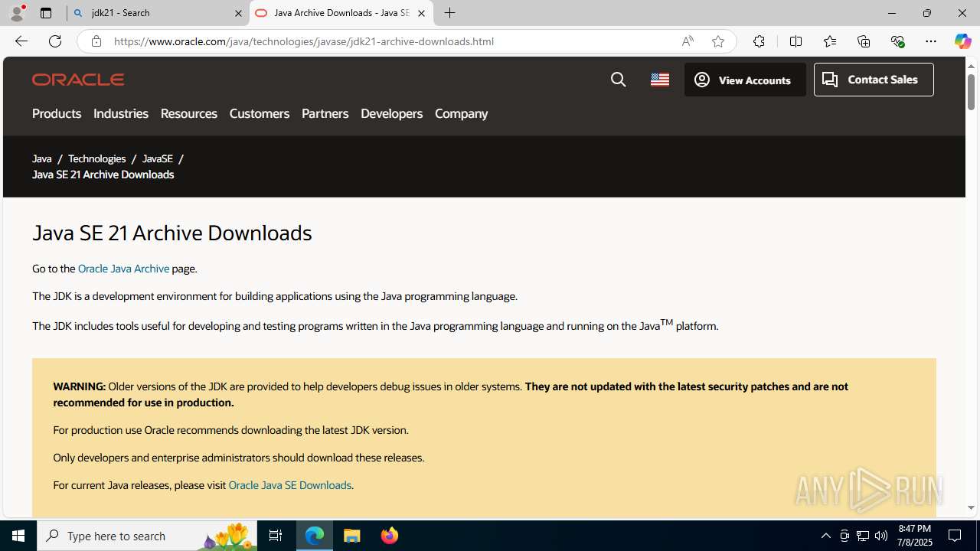Open the Products menu
The height and width of the screenshot is (551, 980).
pos(57,113)
